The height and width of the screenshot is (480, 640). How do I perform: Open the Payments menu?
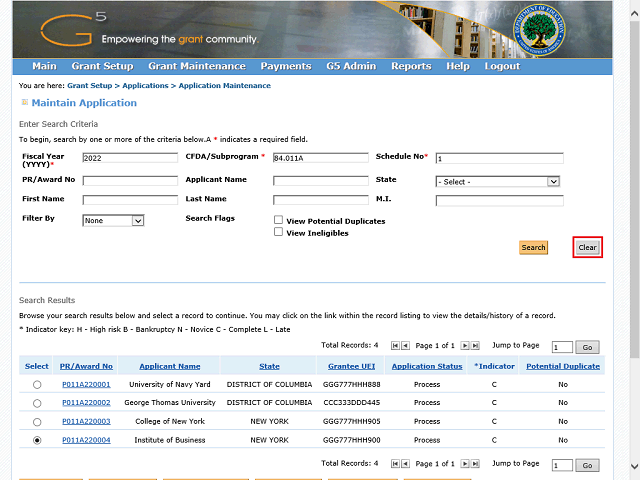tap(285, 66)
